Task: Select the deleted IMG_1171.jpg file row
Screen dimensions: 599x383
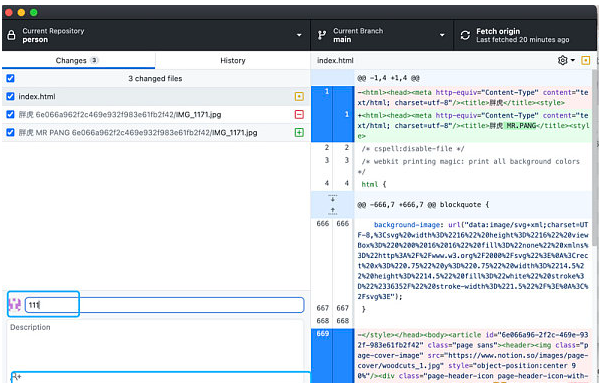Action: point(156,114)
